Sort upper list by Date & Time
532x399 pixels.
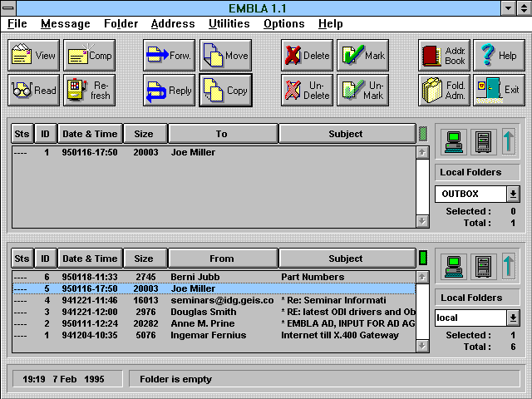[x=90, y=134]
